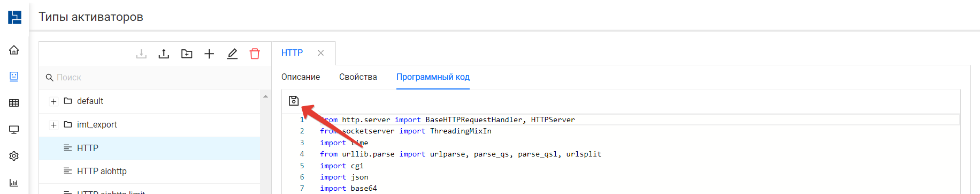Click the urllib.parse import line

point(461,154)
